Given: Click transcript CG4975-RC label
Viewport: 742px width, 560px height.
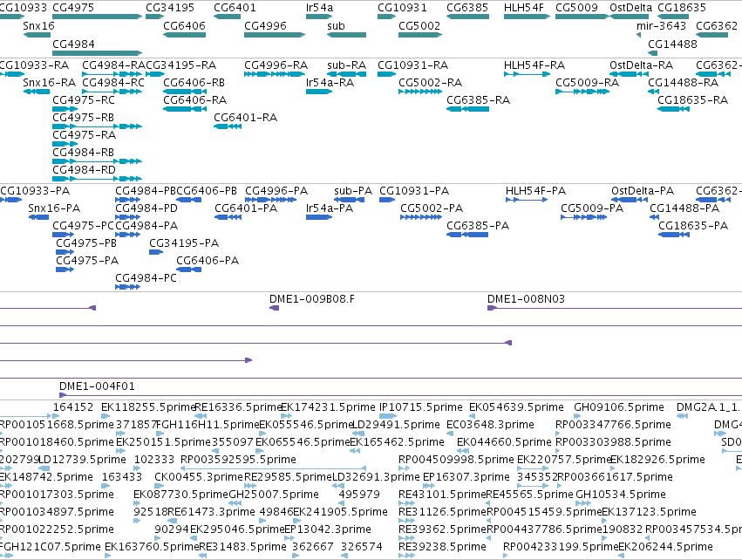Looking at the screenshot, I should [84, 100].
